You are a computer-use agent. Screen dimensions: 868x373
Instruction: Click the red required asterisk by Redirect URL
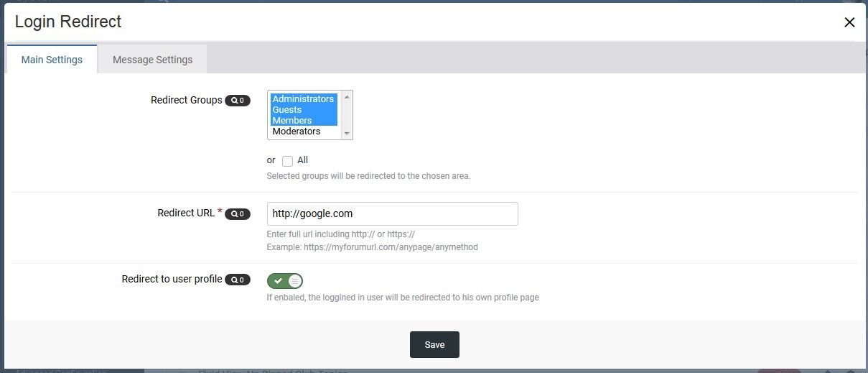pyautogui.click(x=220, y=212)
